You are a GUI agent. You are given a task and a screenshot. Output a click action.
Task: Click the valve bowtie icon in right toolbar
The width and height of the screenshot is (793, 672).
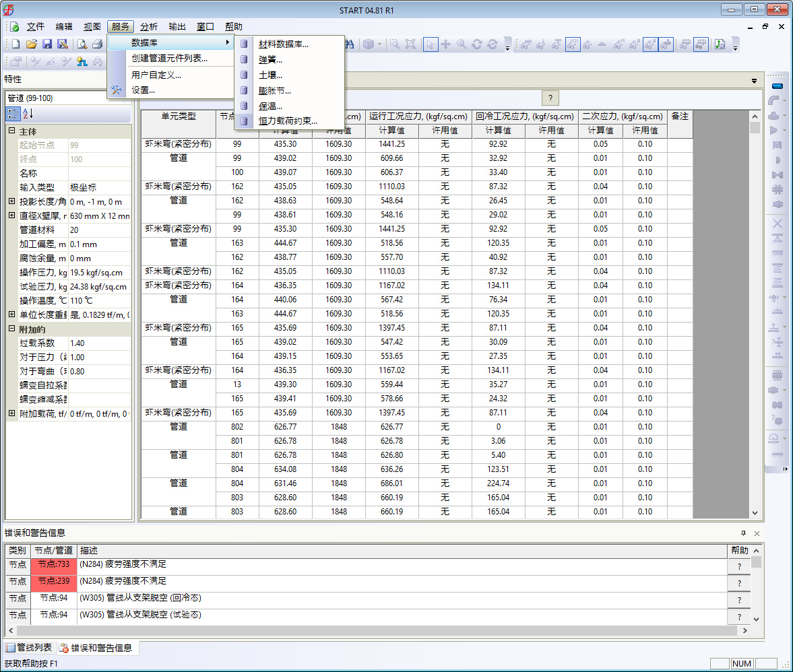tap(778, 175)
